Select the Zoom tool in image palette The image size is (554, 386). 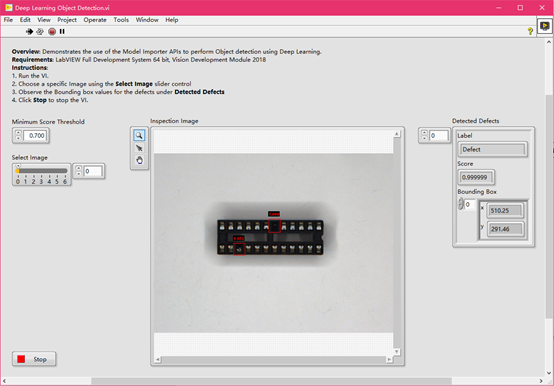coord(139,135)
